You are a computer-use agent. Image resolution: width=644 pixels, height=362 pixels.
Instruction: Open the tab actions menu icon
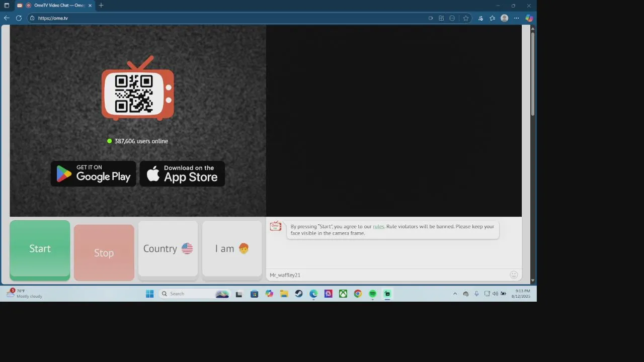click(x=7, y=6)
